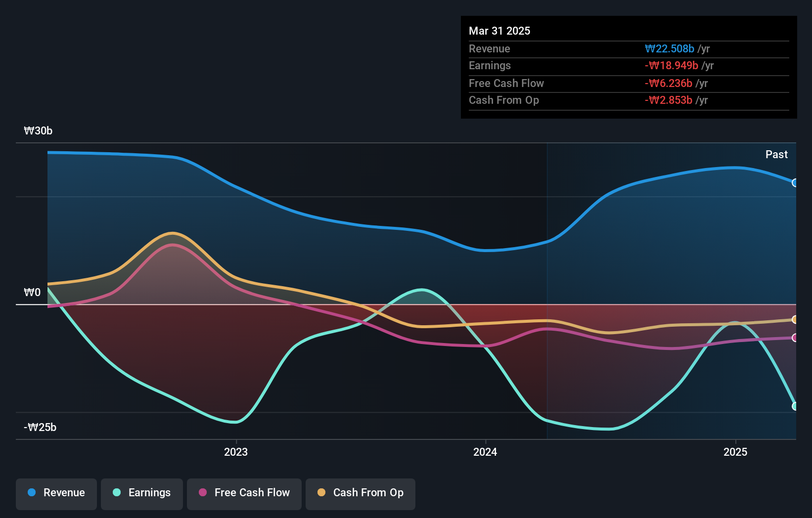Image resolution: width=812 pixels, height=518 pixels.
Task: Toggle the Cash From Op legend button
Action: pos(361,494)
